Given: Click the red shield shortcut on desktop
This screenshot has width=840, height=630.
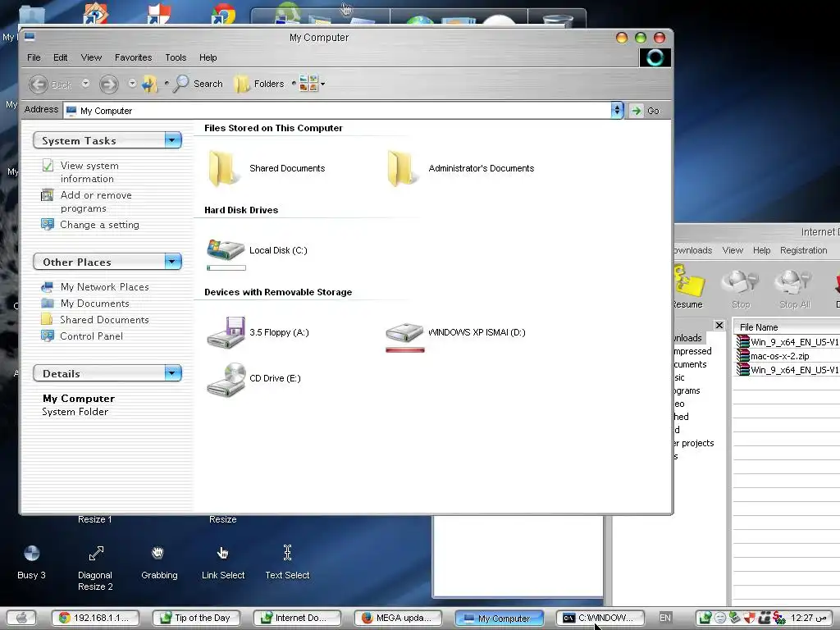Looking at the screenshot, I should click(159, 14).
